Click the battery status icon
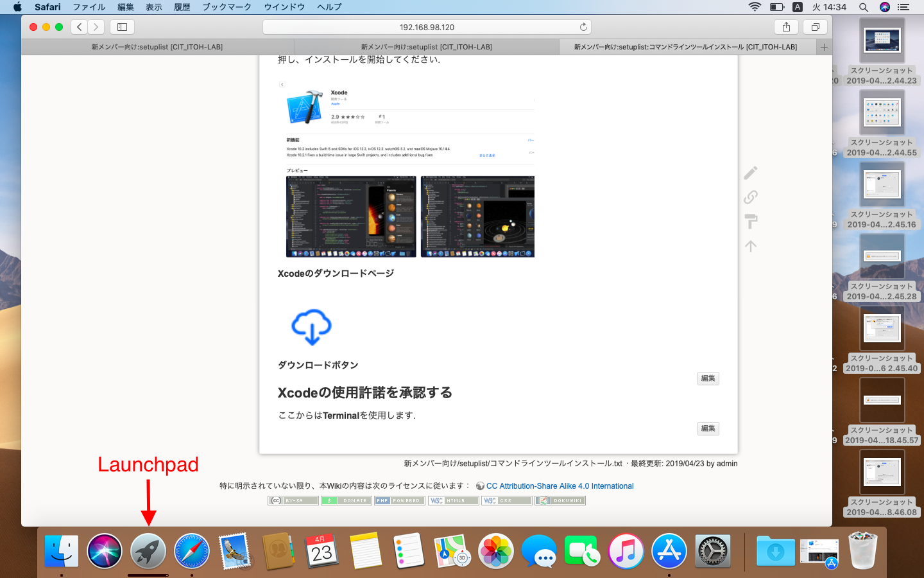 [x=777, y=7]
